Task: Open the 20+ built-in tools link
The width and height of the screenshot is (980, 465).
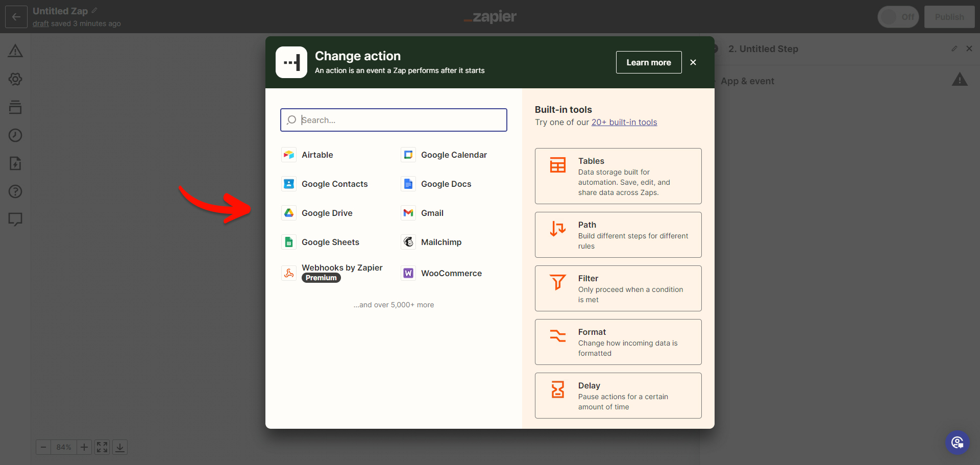Action: point(624,123)
